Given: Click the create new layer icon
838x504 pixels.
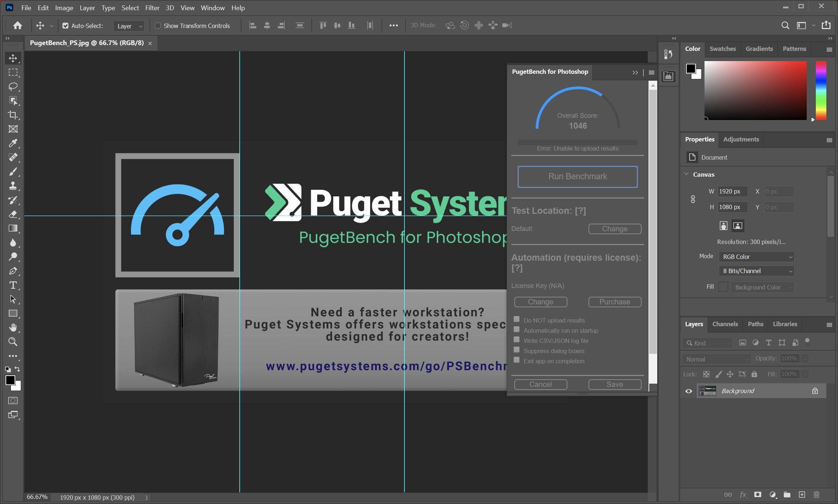Looking at the screenshot, I should point(802,495).
